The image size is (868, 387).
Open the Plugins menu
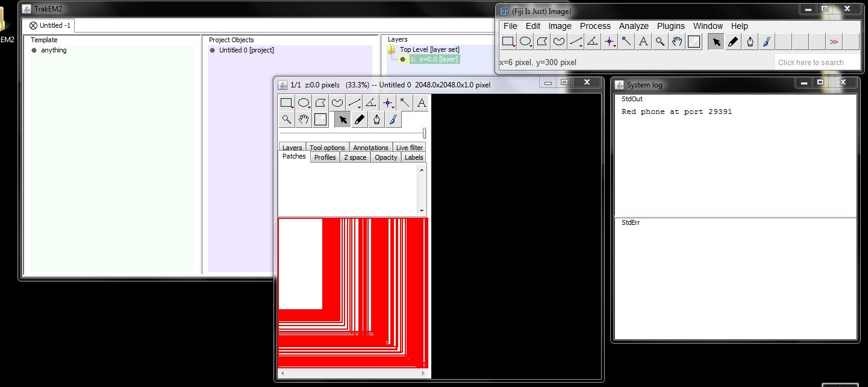pyautogui.click(x=670, y=26)
